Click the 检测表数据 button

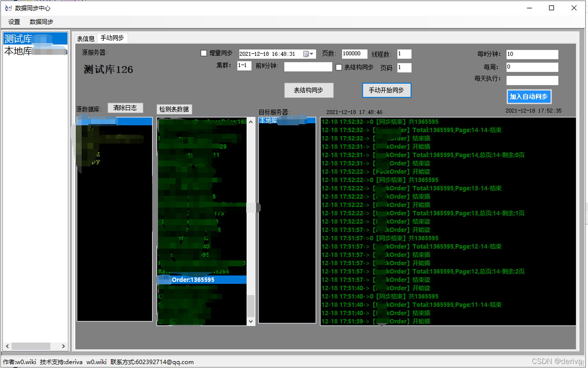coord(174,109)
